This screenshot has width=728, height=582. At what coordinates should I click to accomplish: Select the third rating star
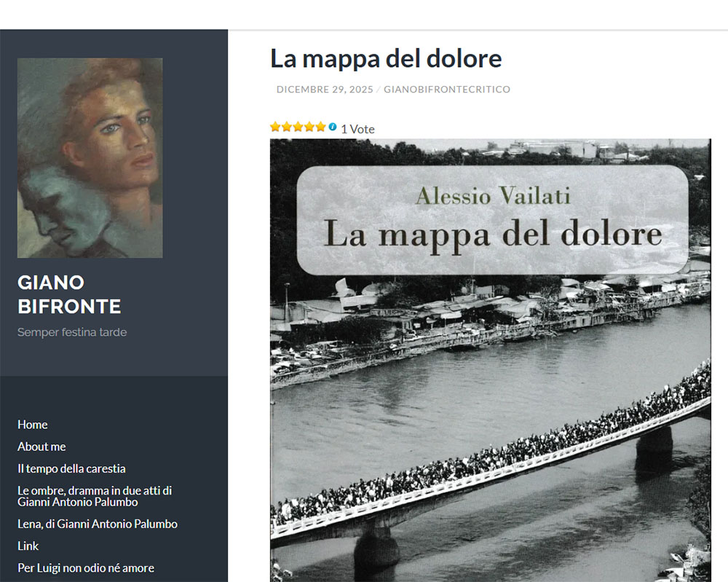(x=298, y=127)
